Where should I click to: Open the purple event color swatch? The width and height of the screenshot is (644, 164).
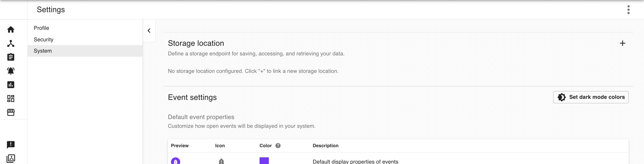(264, 161)
